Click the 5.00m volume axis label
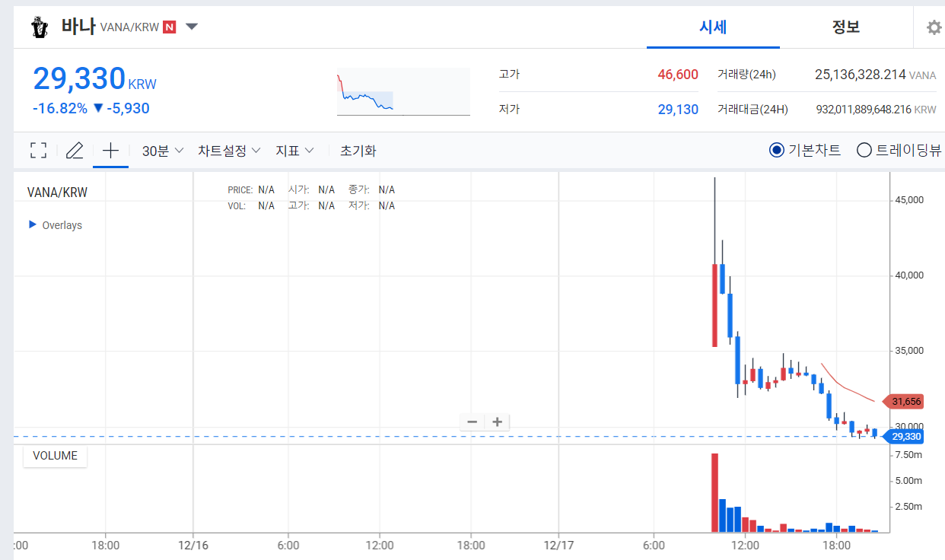This screenshot has height=560, width=945. pos(908,481)
